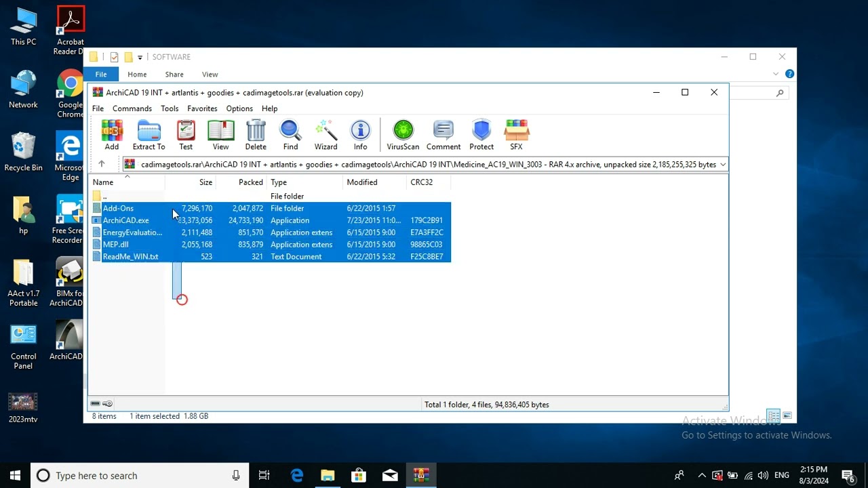Click the File tab in SOFTWARE Explorer window
Viewport: 868px width, 488px height.
(101, 75)
